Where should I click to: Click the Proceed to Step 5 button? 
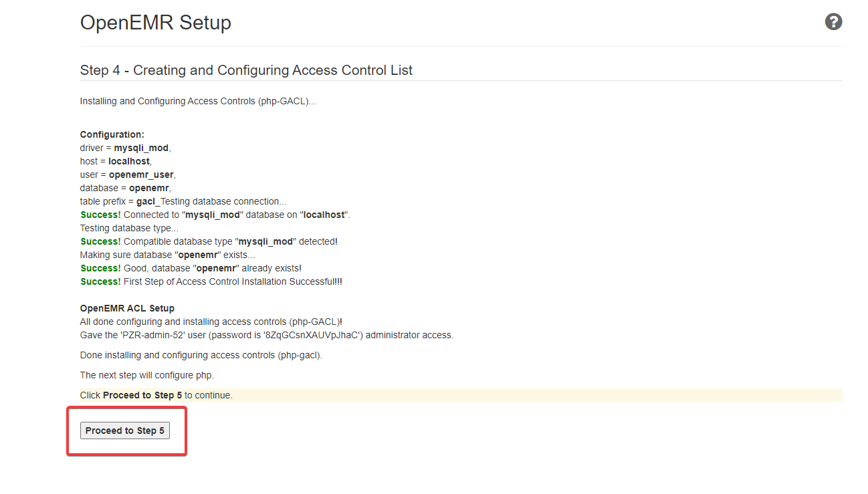pyautogui.click(x=125, y=430)
